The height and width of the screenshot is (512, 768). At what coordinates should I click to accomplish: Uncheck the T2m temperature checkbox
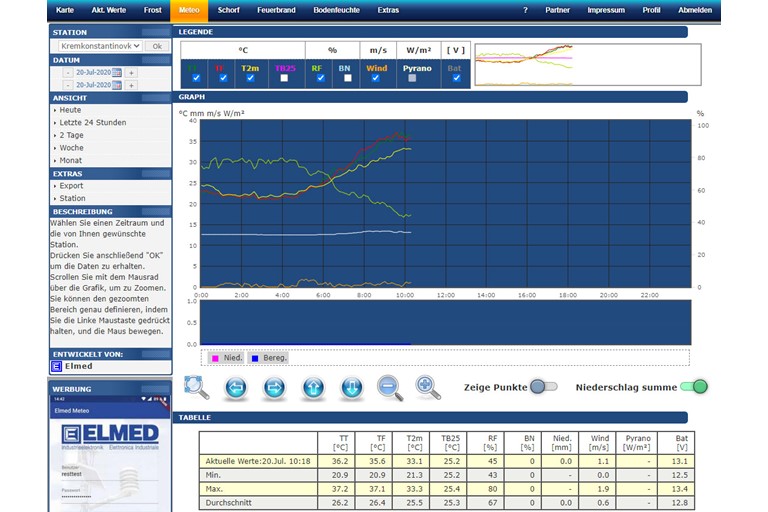[x=249, y=78]
